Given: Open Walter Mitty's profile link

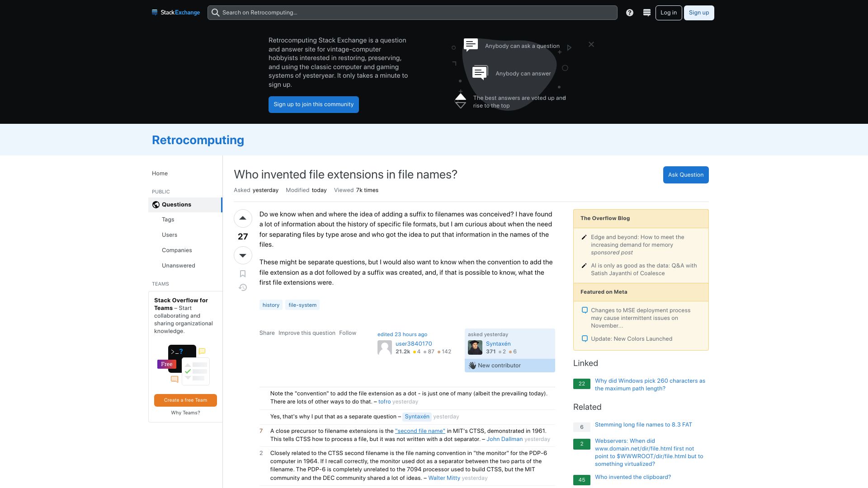Looking at the screenshot, I should [444, 478].
